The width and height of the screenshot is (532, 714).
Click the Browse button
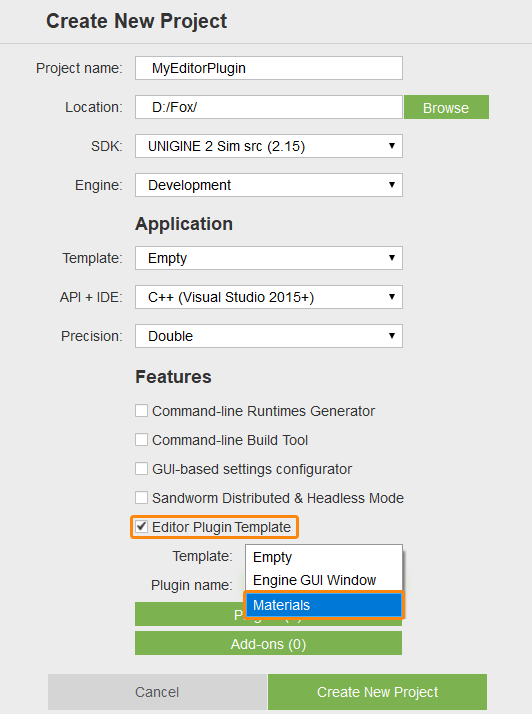click(x=446, y=107)
